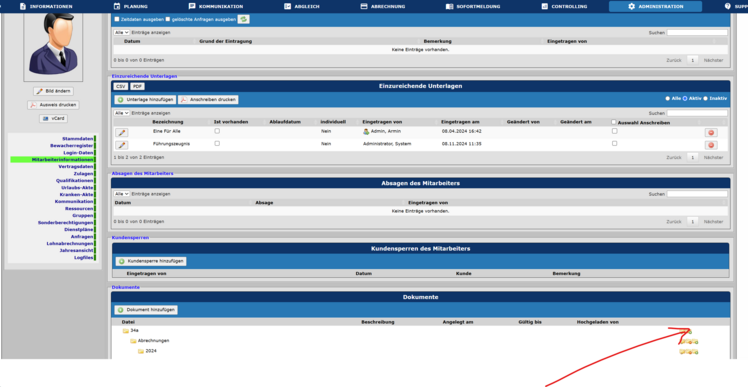The width and height of the screenshot is (748, 387).
Task: Open the Controlling menu
Action: click(564, 6)
